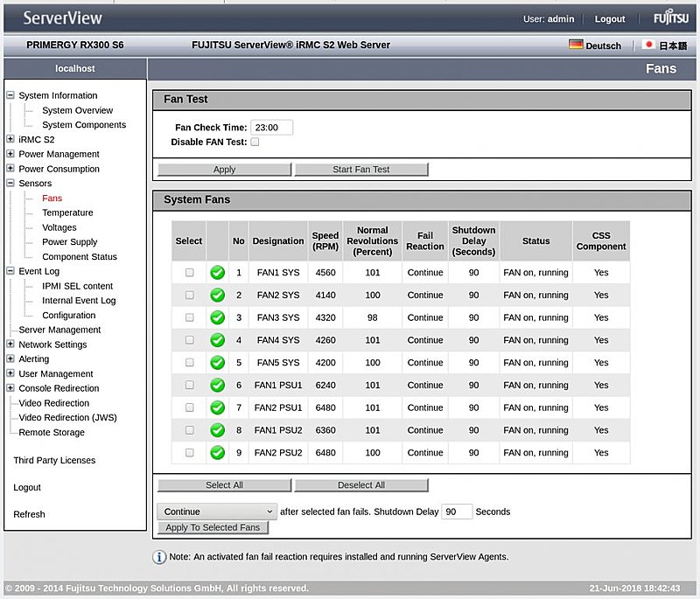Open the IPMI SEL content page

click(77, 286)
